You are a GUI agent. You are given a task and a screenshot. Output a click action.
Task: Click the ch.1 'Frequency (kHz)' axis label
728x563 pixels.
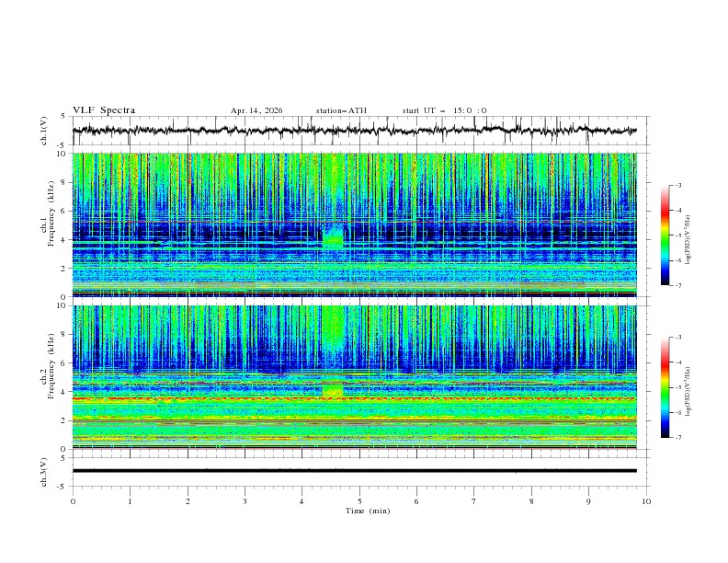pos(51,214)
